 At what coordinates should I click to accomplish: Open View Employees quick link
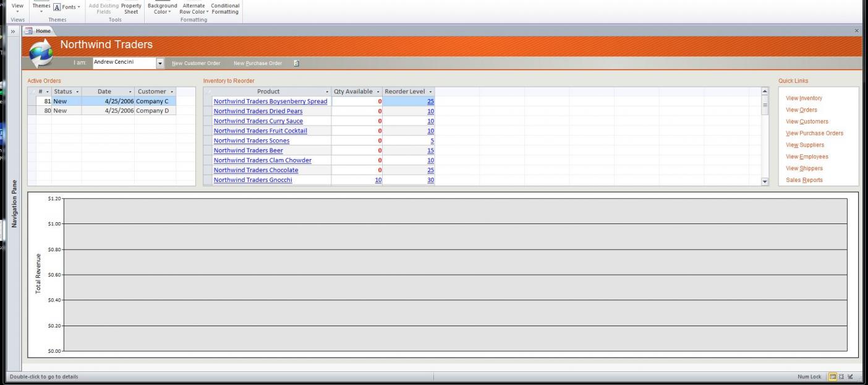(807, 157)
